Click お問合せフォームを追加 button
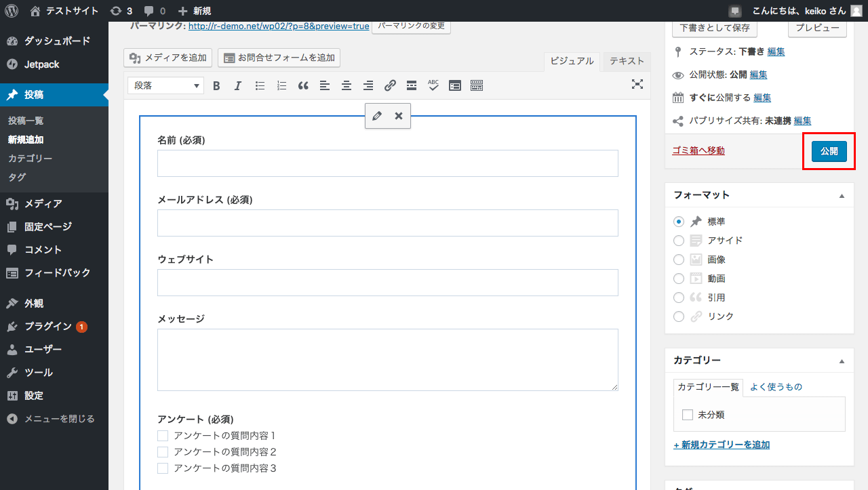 point(279,58)
